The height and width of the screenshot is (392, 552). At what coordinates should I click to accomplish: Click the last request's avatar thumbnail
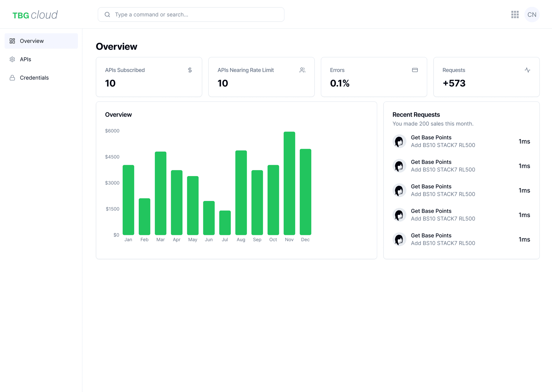click(x=399, y=239)
